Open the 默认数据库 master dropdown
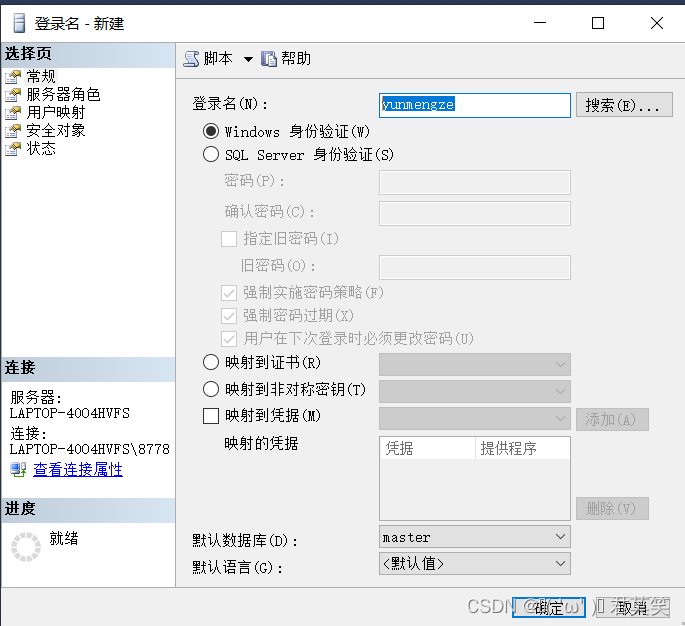Image resolution: width=685 pixels, height=626 pixels. tap(475, 537)
